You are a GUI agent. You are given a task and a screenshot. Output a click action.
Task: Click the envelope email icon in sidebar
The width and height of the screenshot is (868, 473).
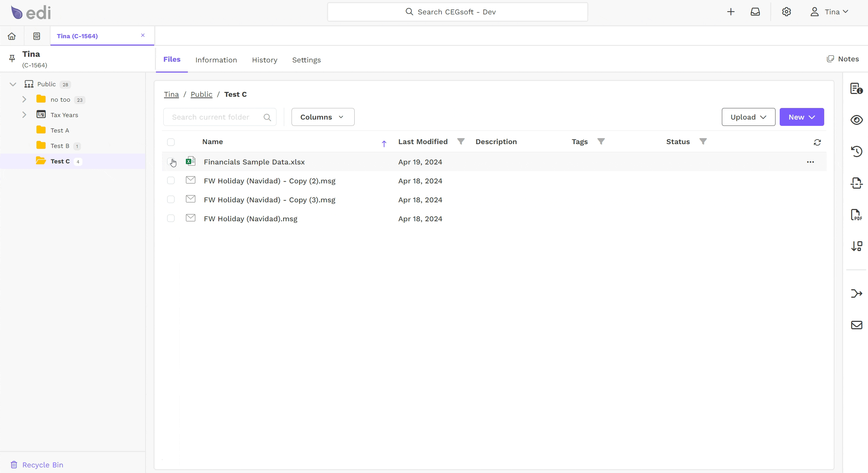(x=856, y=325)
